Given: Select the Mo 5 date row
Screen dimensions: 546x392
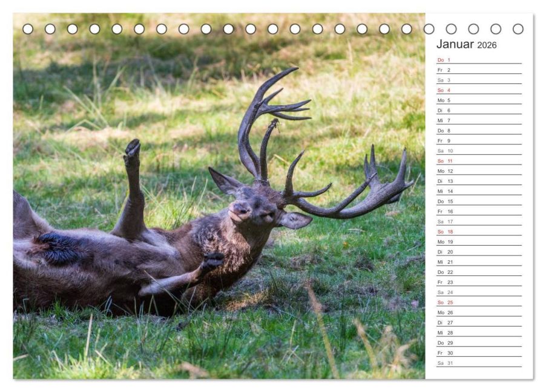Looking at the screenshot, I should pyautogui.click(x=479, y=100).
